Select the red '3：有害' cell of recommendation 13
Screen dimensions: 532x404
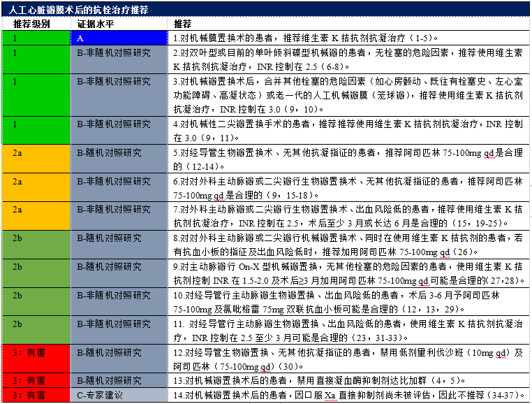[36, 380]
